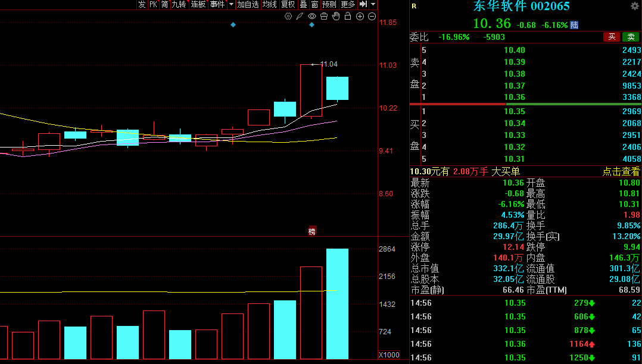
Task: Click the 窗 window button
Action: point(314,5)
